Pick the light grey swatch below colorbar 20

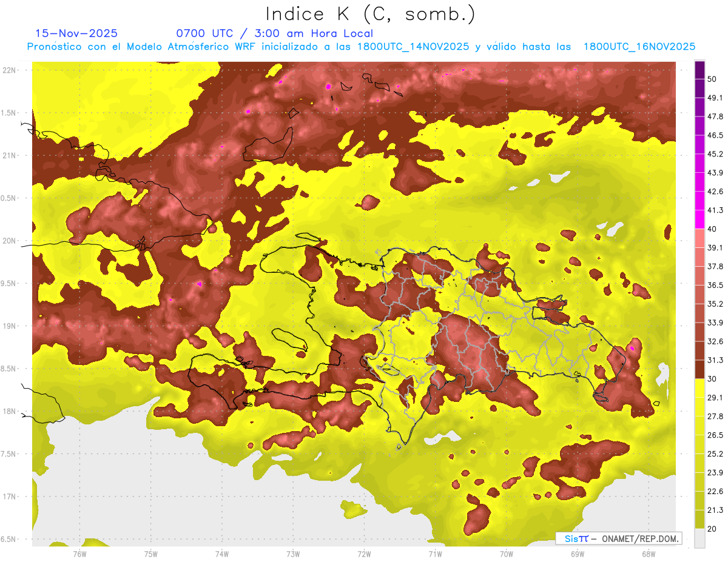[699, 538]
